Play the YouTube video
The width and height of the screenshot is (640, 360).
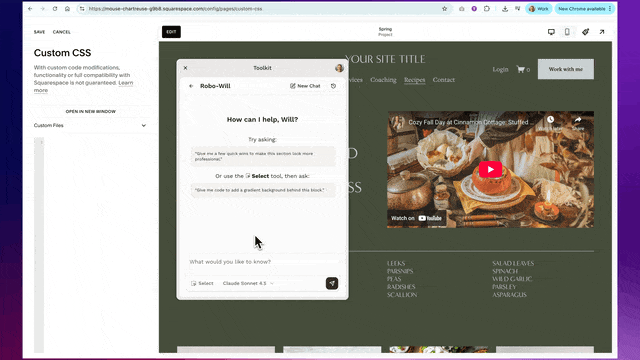(x=490, y=169)
